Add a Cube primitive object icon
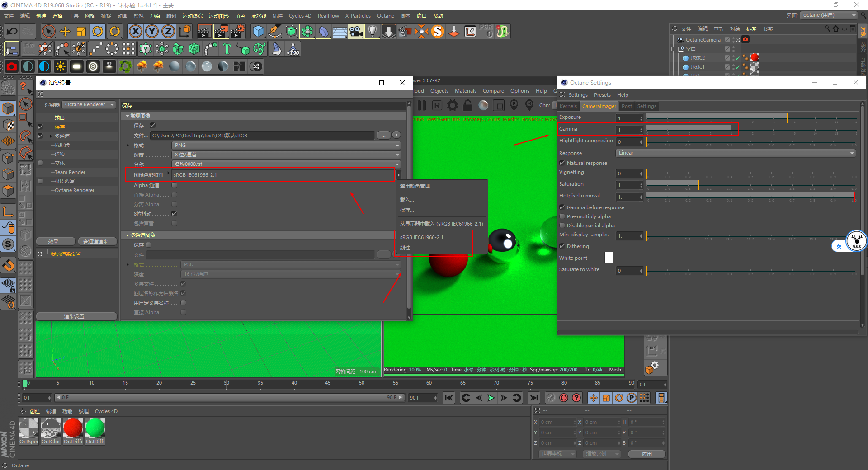Image resolution: width=868 pixels, height=470 pixels. click(258, 31)
